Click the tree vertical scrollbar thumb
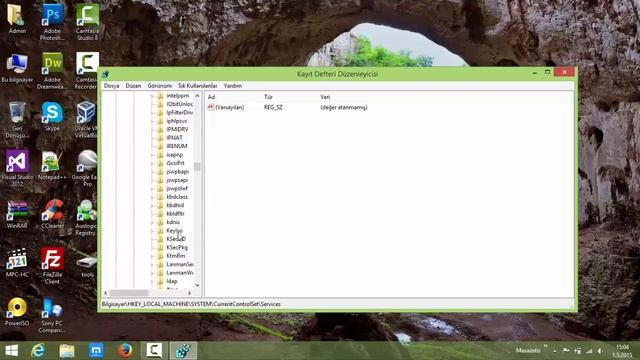Image resolution: width=640 pixels, height=360 pixels. pos(197,167)
